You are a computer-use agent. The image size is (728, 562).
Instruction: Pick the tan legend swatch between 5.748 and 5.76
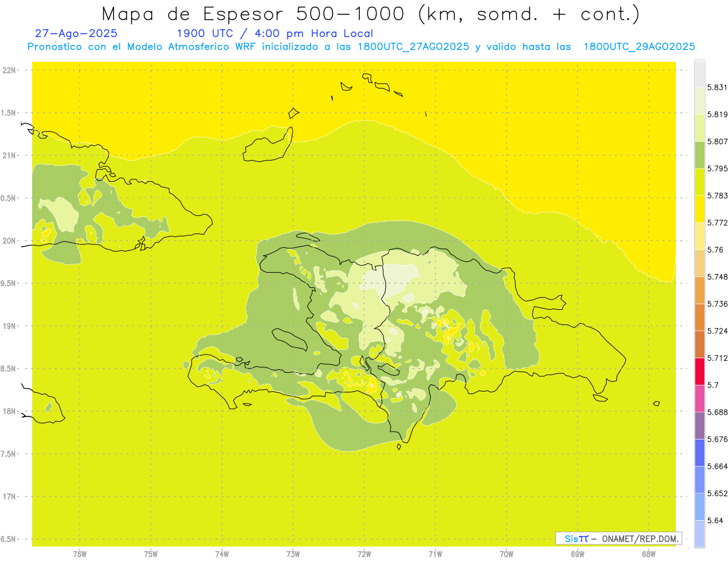(699, 263)
